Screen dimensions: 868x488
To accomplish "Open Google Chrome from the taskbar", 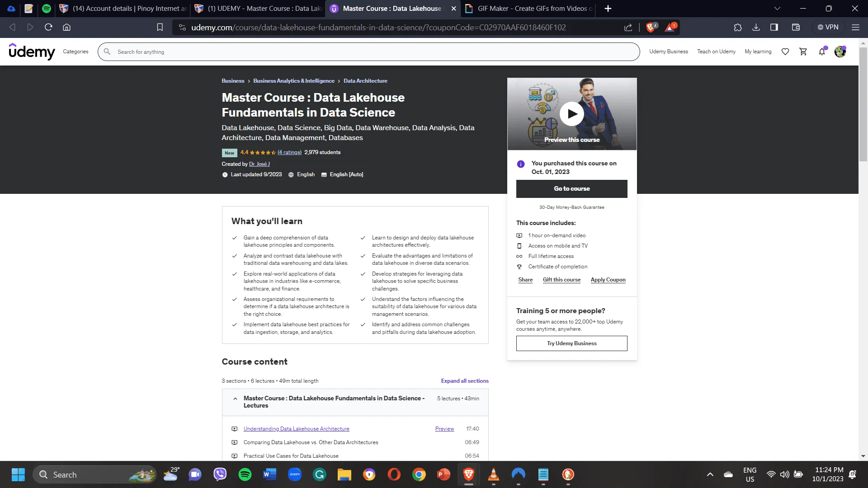I will (419, 474).
